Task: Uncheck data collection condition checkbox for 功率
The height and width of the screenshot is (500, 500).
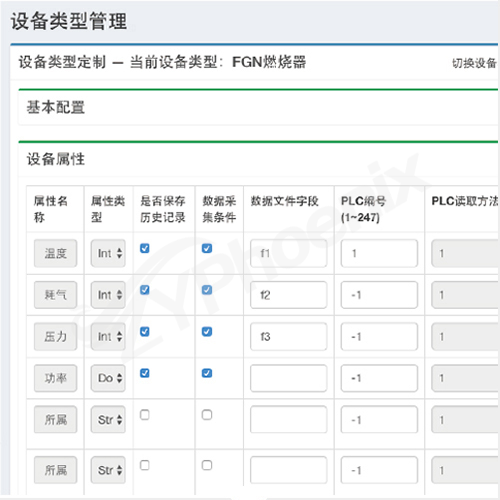Action: point(207,373)
